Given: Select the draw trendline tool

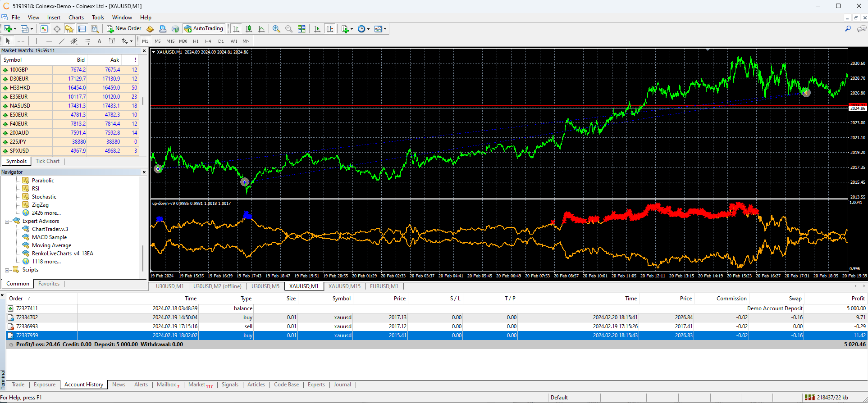Looking at the screenshot, I should [x=62, y=41].
